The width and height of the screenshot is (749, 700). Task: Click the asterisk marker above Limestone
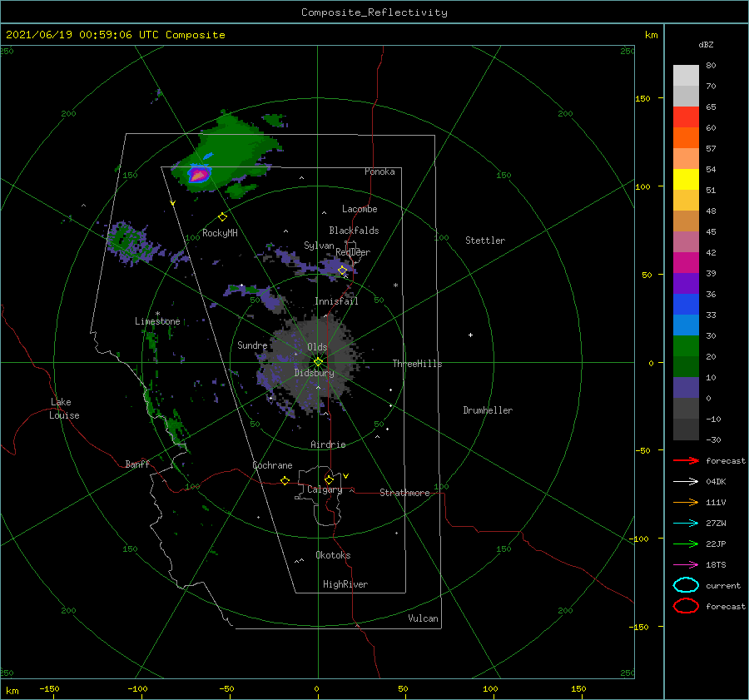click(157, 314)
